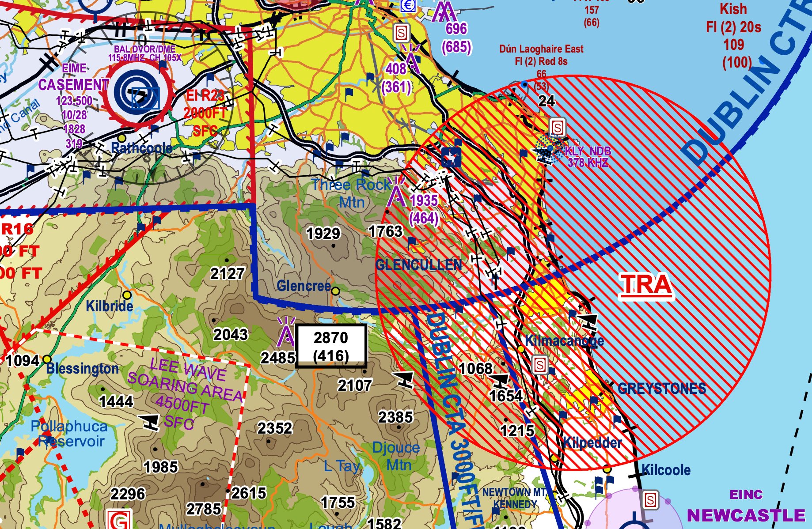Screen dimensions: 812x529
Task: Click the obstacle symbol beside 1935 (464)
Action: tap(397, 192)
